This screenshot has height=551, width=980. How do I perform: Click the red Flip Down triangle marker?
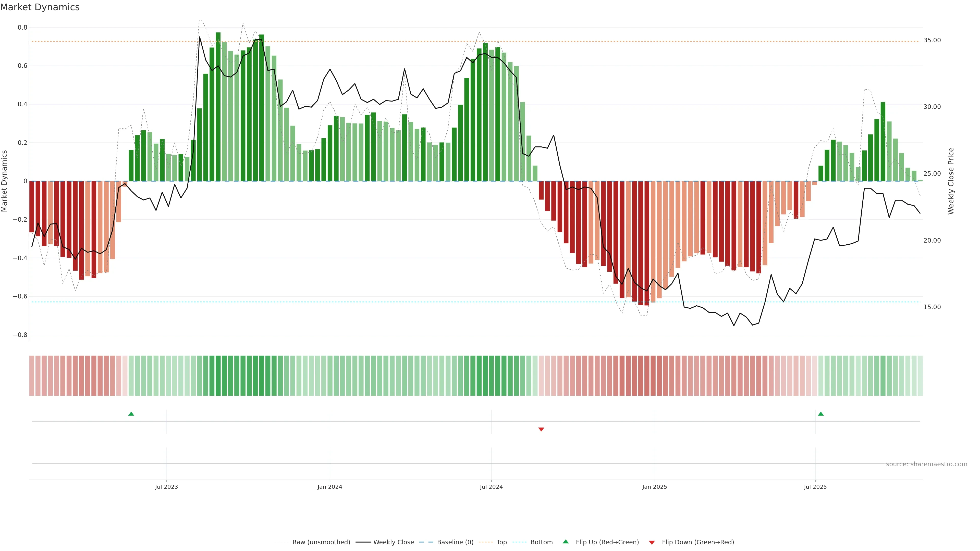click(x=541, y=429)
